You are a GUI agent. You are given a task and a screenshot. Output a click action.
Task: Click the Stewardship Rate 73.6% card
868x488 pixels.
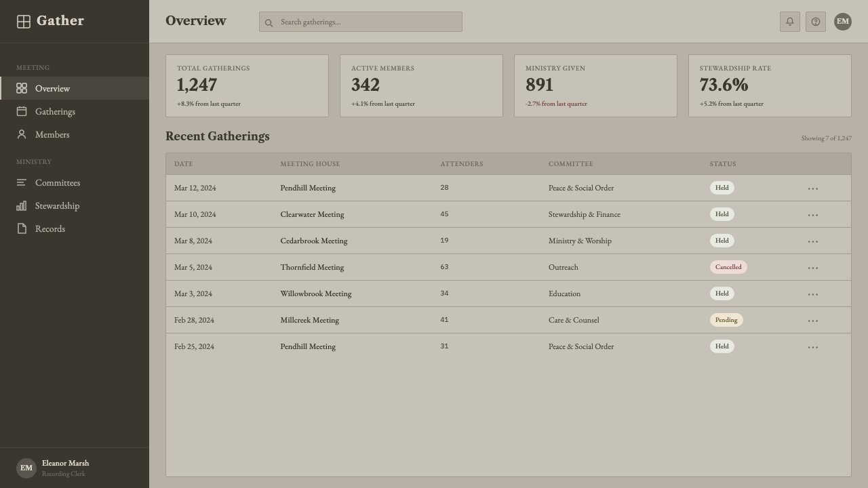[x=770, y=85]
